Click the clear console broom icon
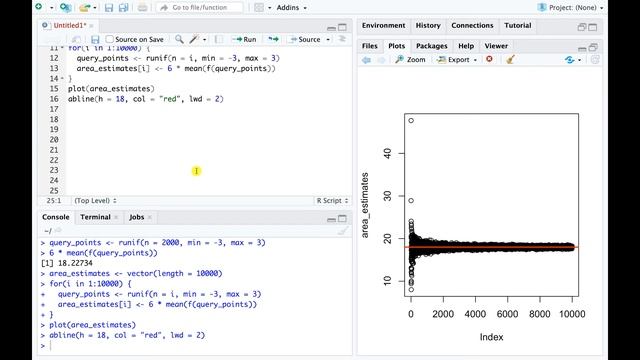 pos(342,231)
